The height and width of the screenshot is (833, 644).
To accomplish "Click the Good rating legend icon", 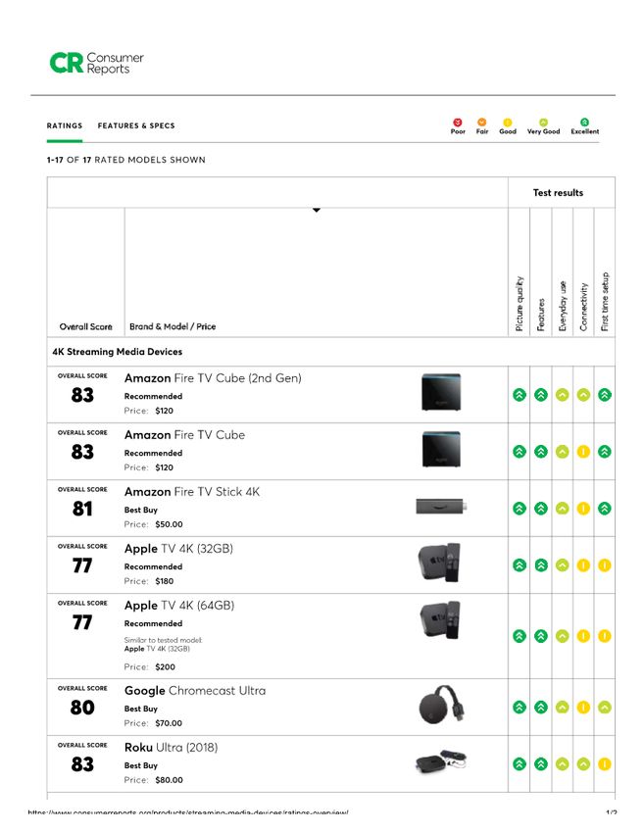I will click(508, 122).
